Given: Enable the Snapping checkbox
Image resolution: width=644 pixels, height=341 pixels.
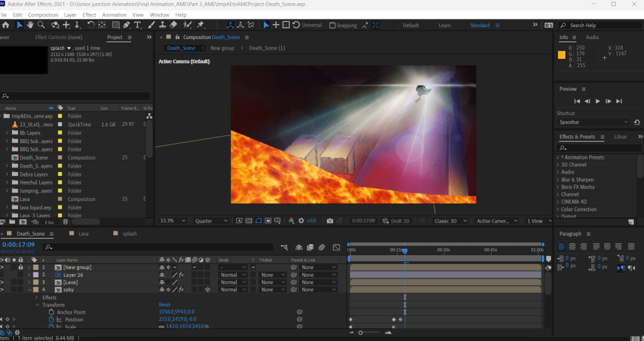Looking at the screenshot, I should pos(334,25).
